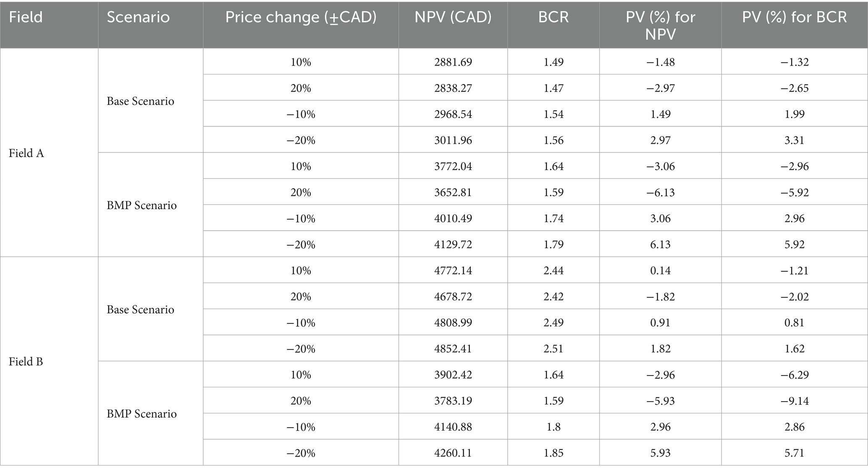Select the "NPV (CAD)" column header
Viewport: 868px width, 473px height.
tap(453, 17)
